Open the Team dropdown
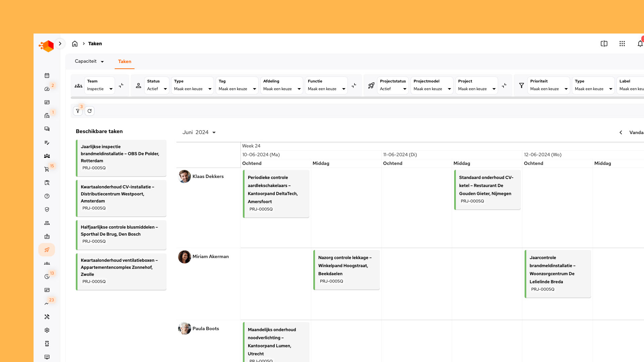The image size is (644, 362). click(x=100, y=85)
